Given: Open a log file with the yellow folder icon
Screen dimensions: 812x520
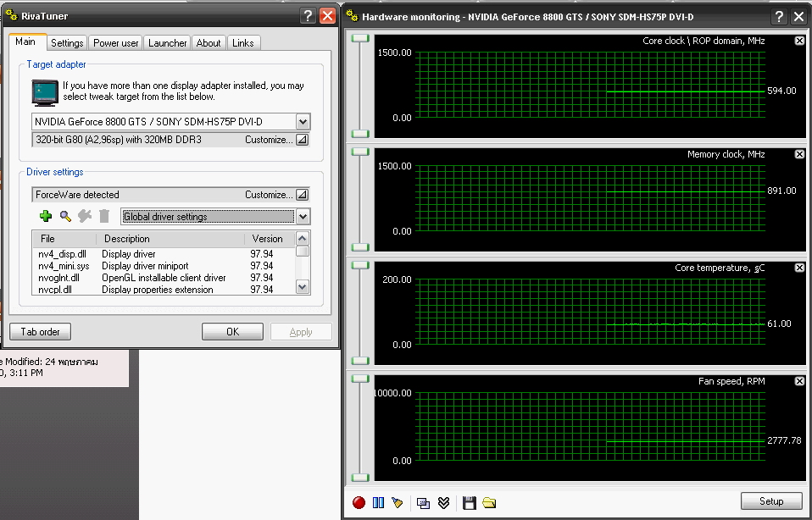Looking at the screenshot, I should tap(489, 502).
